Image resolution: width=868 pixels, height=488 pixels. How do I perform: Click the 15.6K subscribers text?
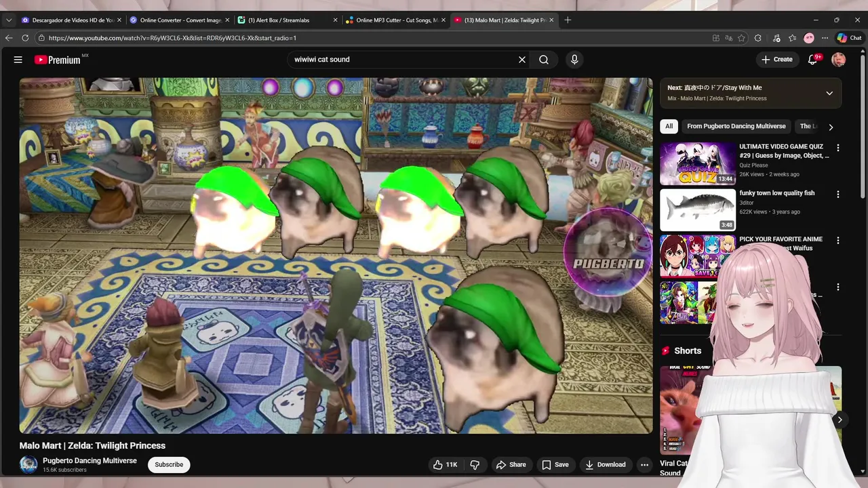[64, 470]
